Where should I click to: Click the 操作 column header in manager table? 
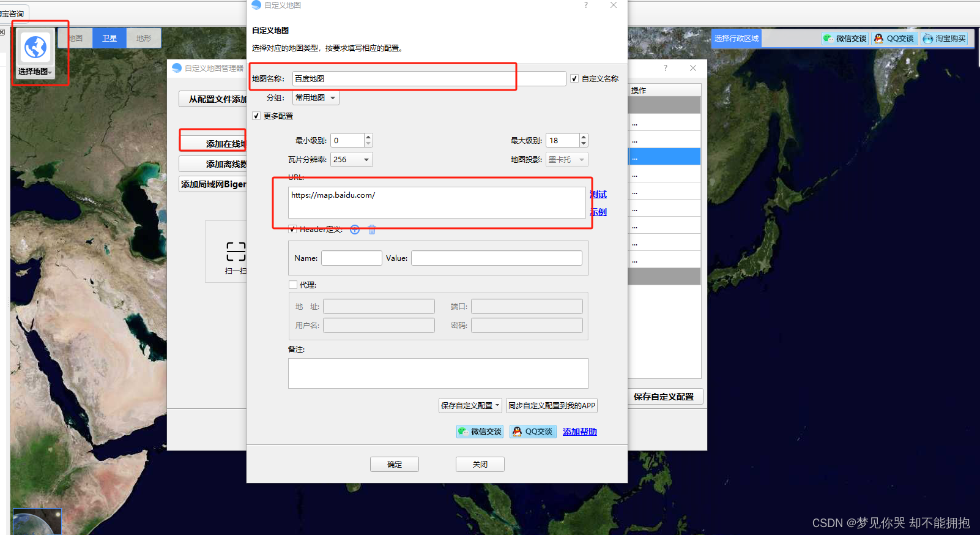pyautogui.click(x=664, y=90)
